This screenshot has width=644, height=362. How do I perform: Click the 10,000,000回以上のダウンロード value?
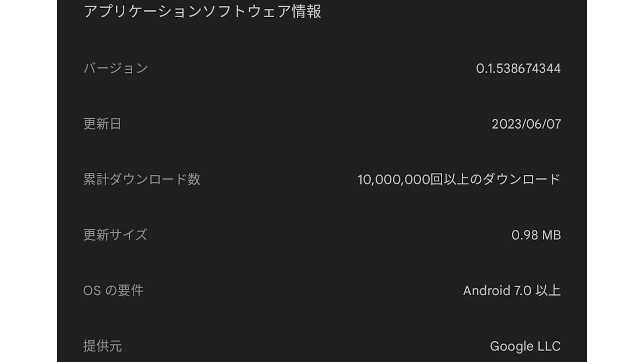pyautogui.click(x=459, y=179)
